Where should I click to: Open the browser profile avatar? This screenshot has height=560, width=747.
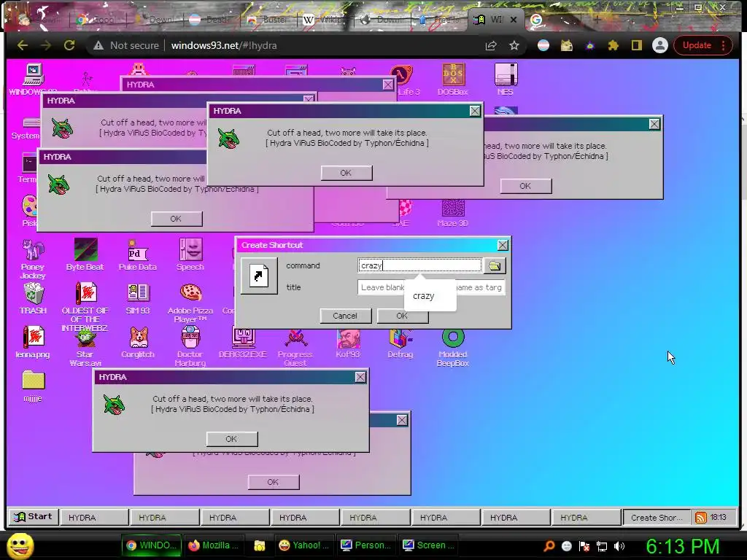[659, 45]
